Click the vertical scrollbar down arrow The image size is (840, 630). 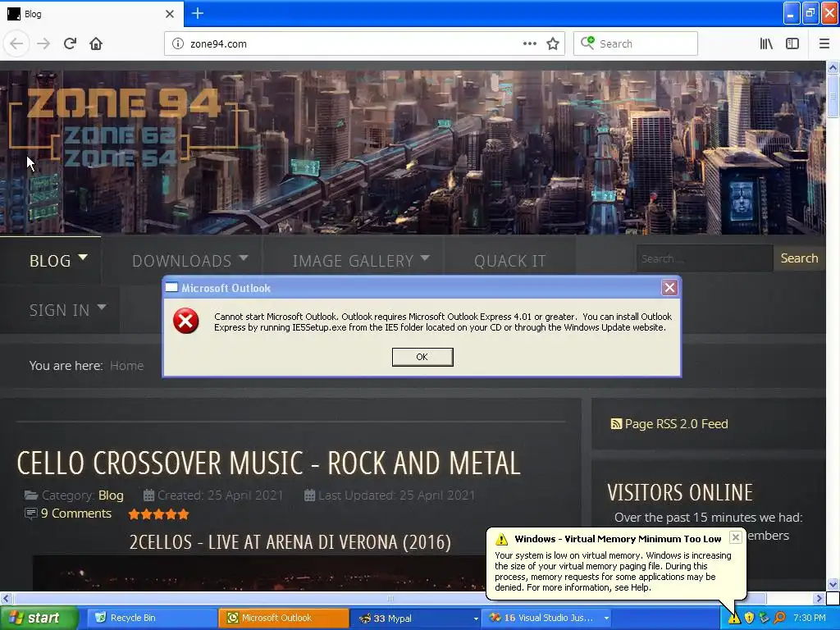[833, 584]
